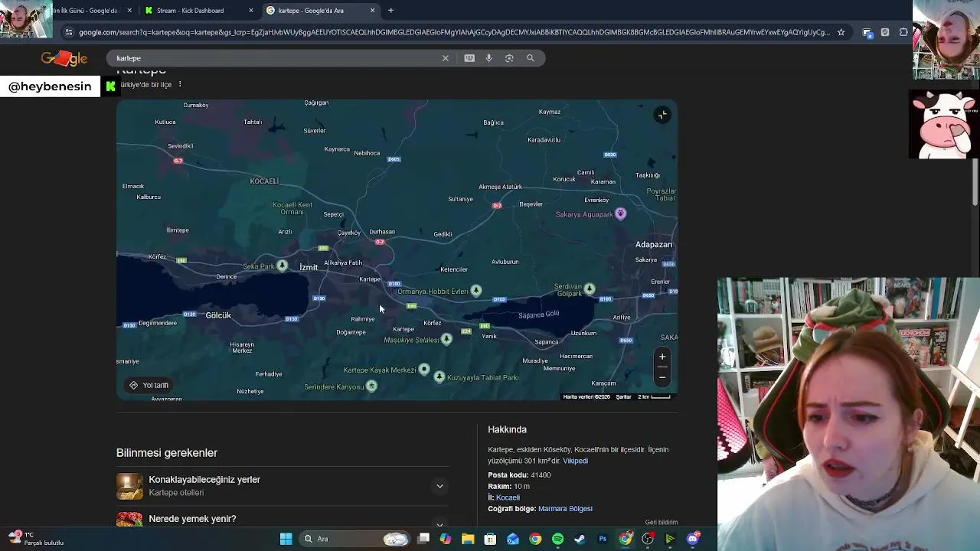Open Discord from the taskbar
Viewport: 980px width, 551px height.
pos(693,539)
